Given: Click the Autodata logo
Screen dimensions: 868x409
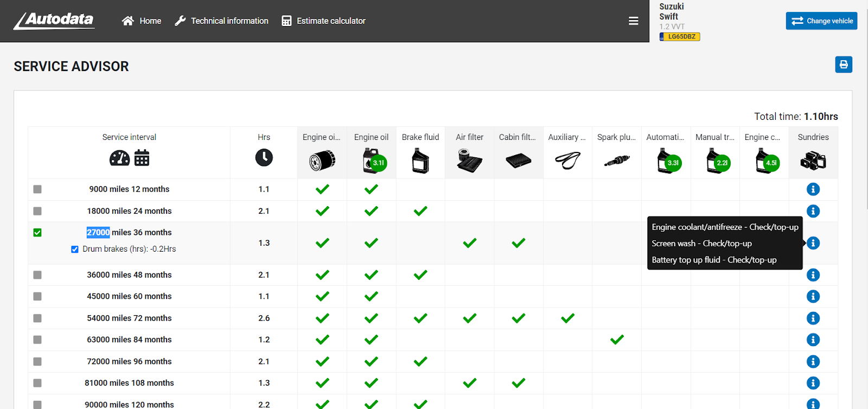Looking at the screenshot, I should tap(54, 21).
